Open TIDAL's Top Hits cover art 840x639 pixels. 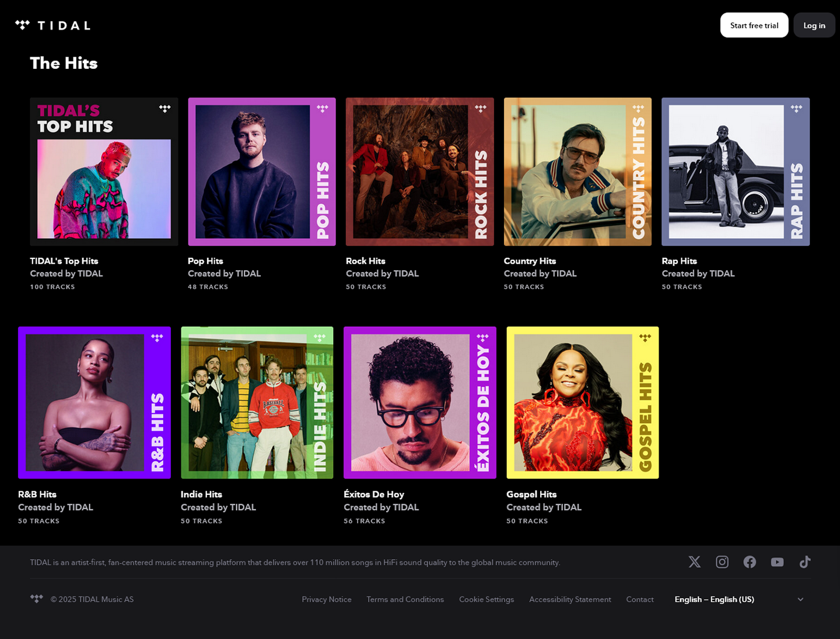pos(104,172)
